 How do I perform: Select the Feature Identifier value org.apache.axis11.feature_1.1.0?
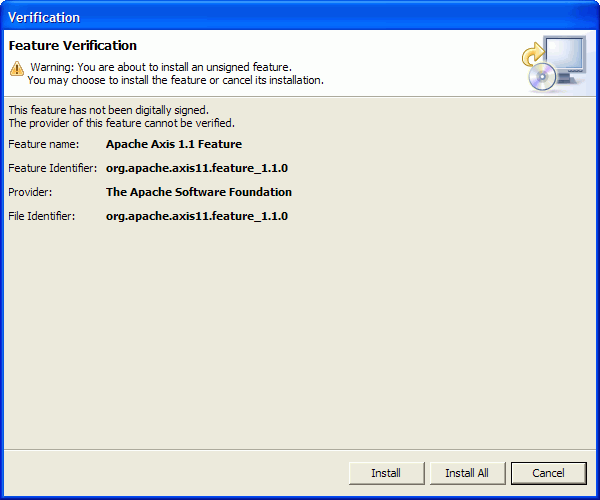click(x=197, y=168)
